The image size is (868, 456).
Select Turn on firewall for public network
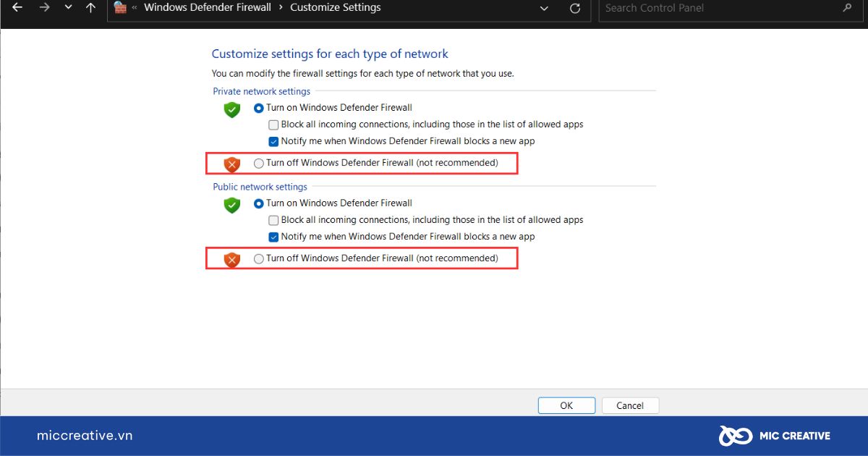pos(259,203)
